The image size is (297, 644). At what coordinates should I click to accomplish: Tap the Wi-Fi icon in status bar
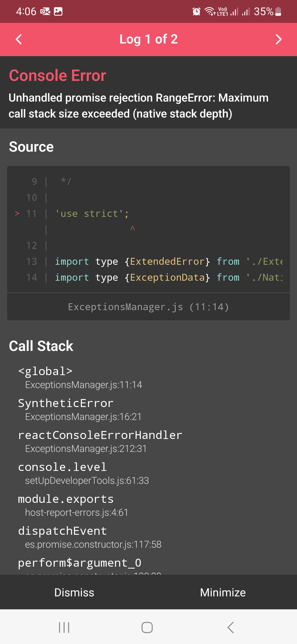pos(210,12)
